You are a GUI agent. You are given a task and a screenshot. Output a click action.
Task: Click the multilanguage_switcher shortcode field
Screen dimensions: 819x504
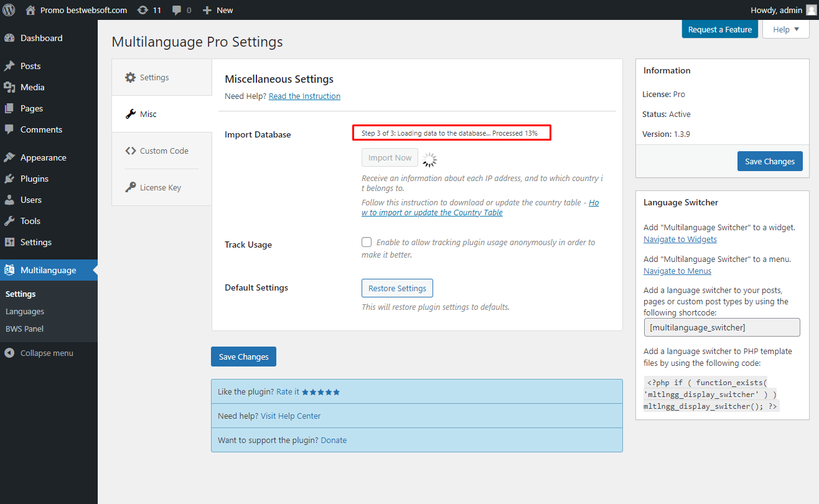(x=722, y=327)
